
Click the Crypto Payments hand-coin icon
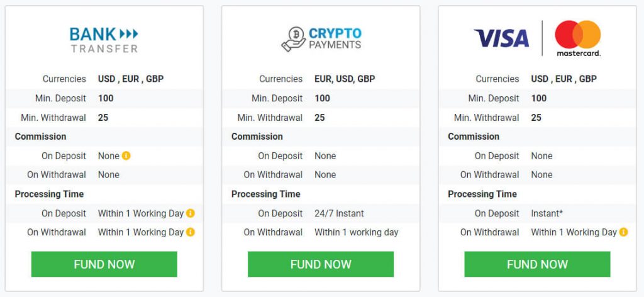coord(293,39)
